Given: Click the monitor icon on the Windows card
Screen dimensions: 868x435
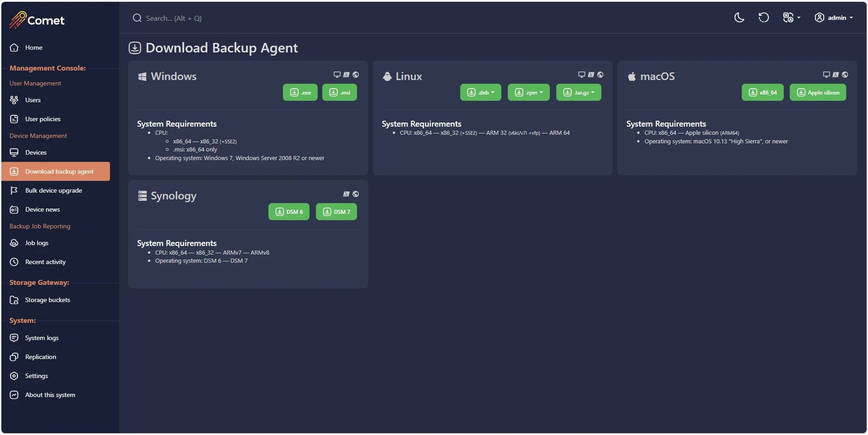Looking at the screenshot, I should pyautogui.click(x=337, y=75).
